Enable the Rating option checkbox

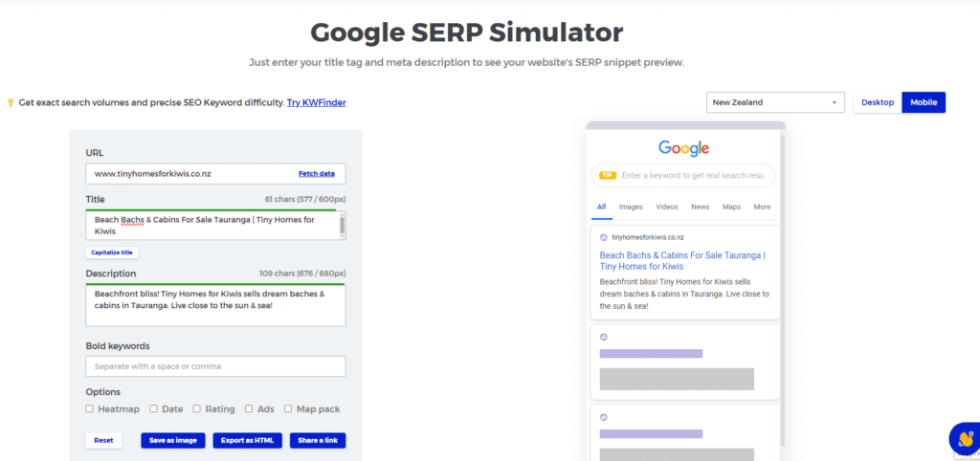coord(197,408)
